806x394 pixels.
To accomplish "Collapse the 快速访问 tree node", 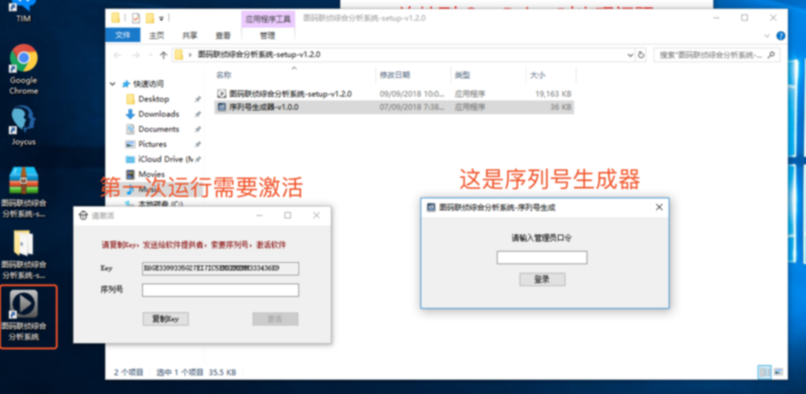I will click(x=113, y=84).
